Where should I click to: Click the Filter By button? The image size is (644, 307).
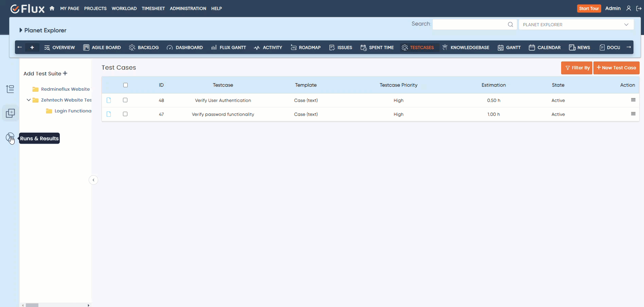[x=576, y=68]
